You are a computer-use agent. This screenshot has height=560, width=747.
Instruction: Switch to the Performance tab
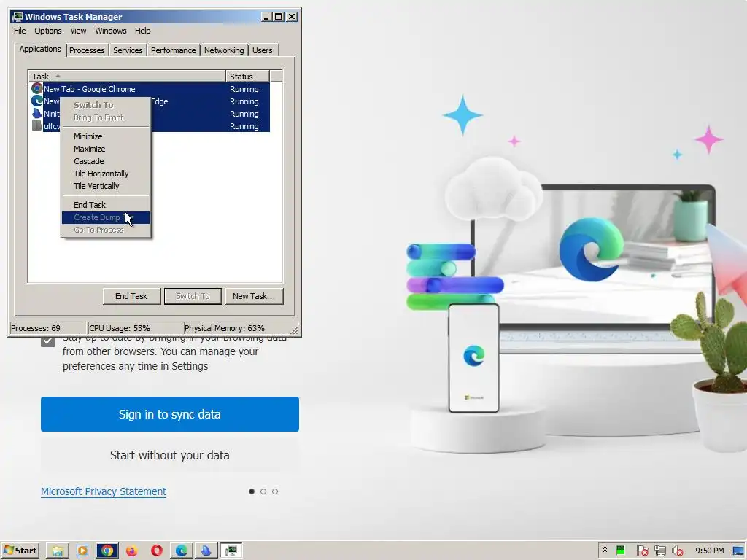173,50
